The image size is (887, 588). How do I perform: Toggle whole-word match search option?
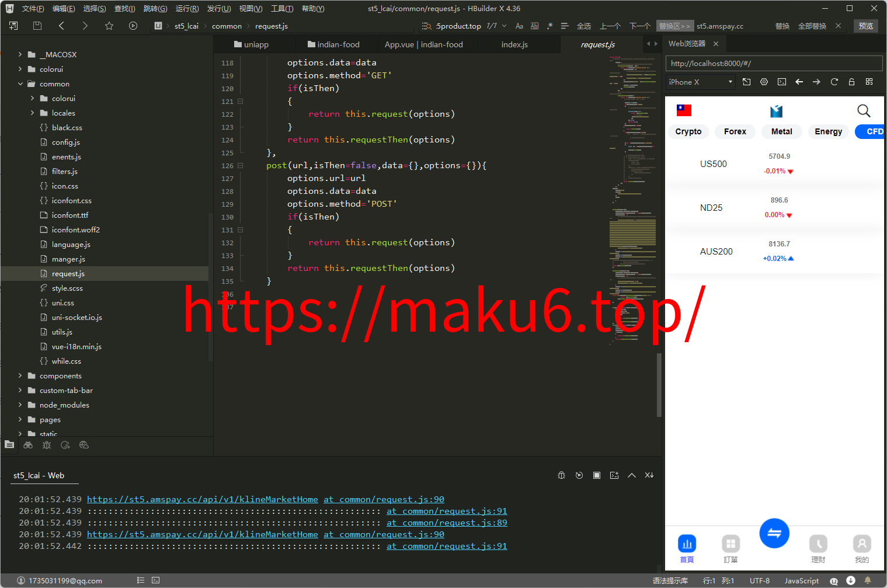click(534, 26)
